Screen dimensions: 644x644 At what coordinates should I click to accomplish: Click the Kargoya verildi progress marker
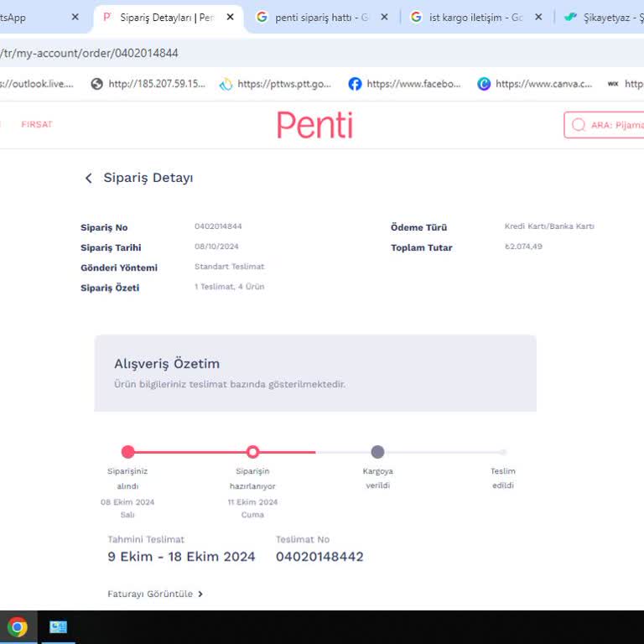377,452
